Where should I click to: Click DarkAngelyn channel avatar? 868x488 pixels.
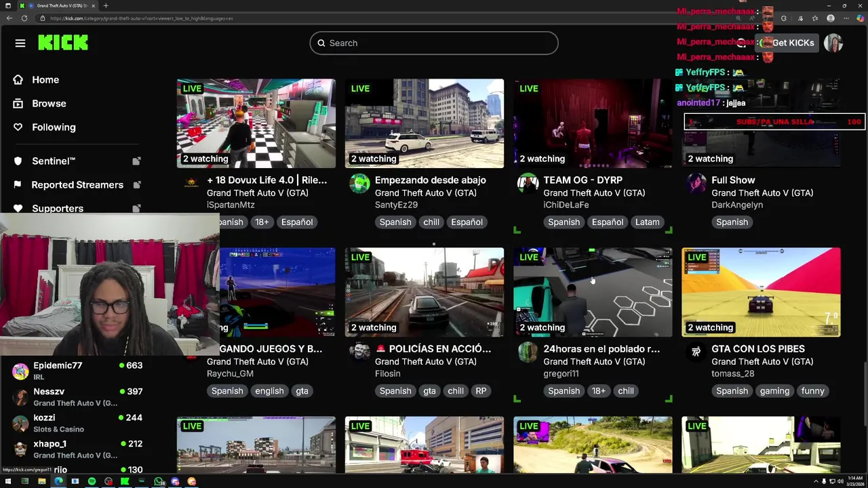click(x=696, y=183)
